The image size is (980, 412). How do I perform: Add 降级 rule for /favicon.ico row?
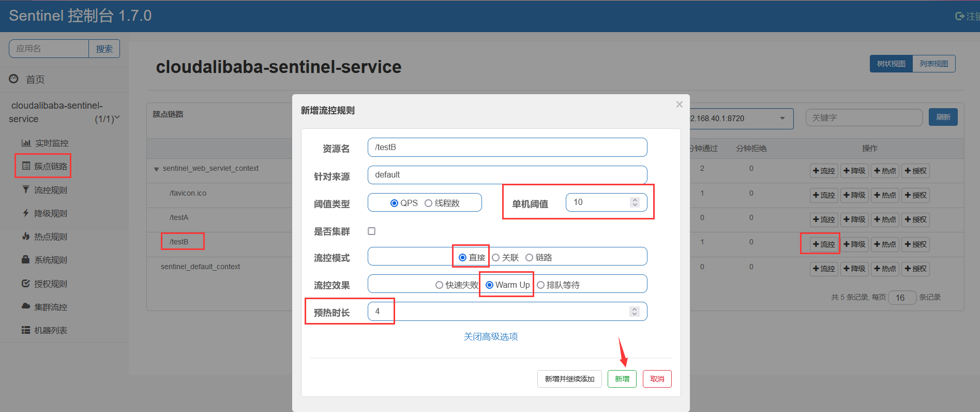click(x=854, y=195)
